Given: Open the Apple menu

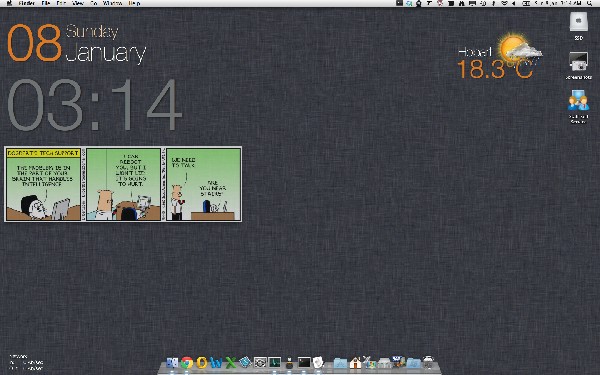Looking at the screenshot, I should point(10,3).
